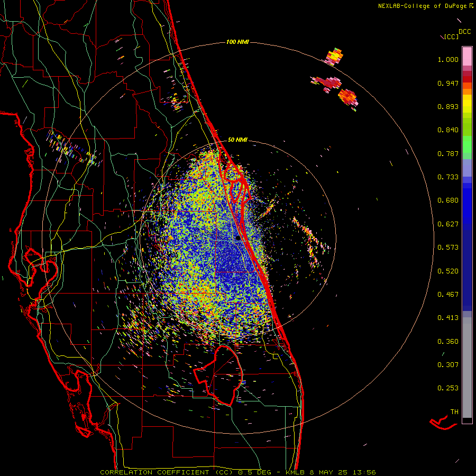Click the 1.000 value on the color scale
This screenshot has height=476, width=476.
pos(448,59)
